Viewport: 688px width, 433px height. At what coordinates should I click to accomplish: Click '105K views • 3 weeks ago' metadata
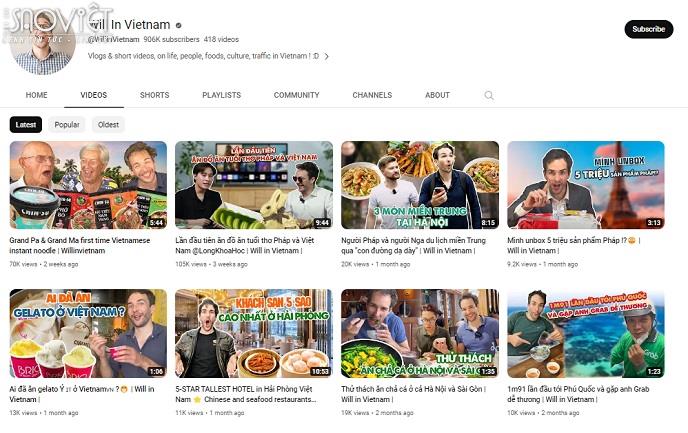point(211,264)
